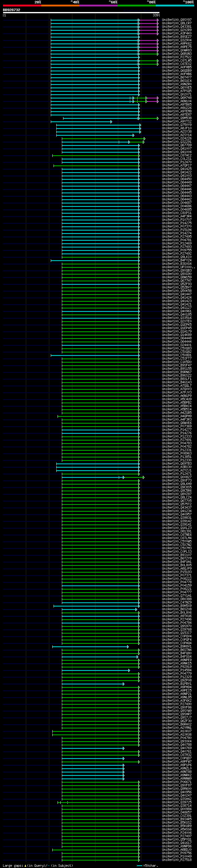Select hit UniRef100_A3F4K0
Image resolution: width=197 pixels, height=868 pixels.
coord(177,33)
